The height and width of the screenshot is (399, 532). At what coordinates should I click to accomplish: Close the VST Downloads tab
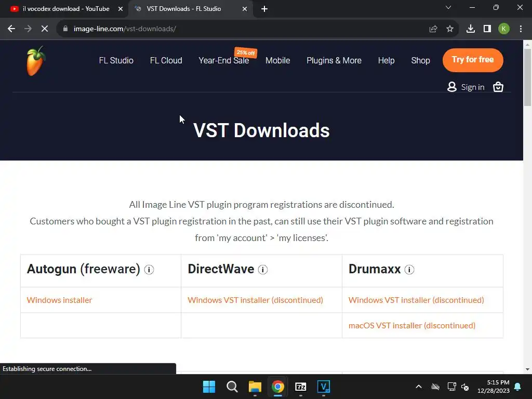pyautogui.click(x=245, y=9)
